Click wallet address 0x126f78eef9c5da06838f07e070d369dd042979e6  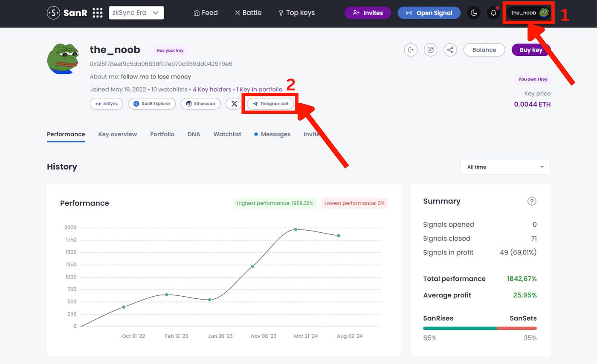pyautogui.click(x=161, y=64)
